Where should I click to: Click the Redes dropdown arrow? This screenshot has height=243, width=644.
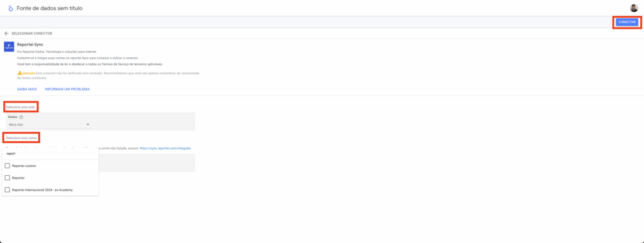pos(88,124)
